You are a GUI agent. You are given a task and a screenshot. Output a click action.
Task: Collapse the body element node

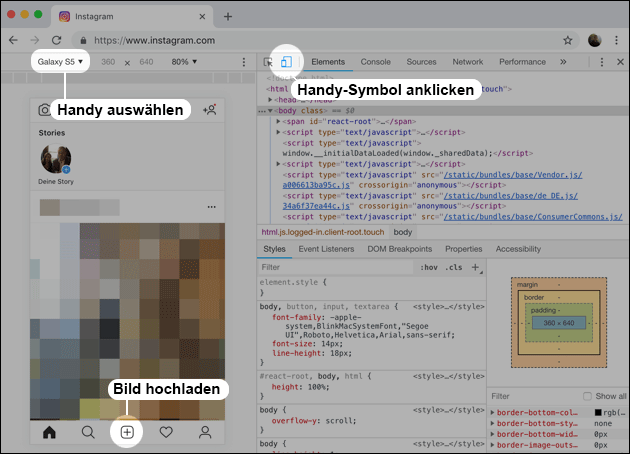pyautogui.click(x=270, y=110)
